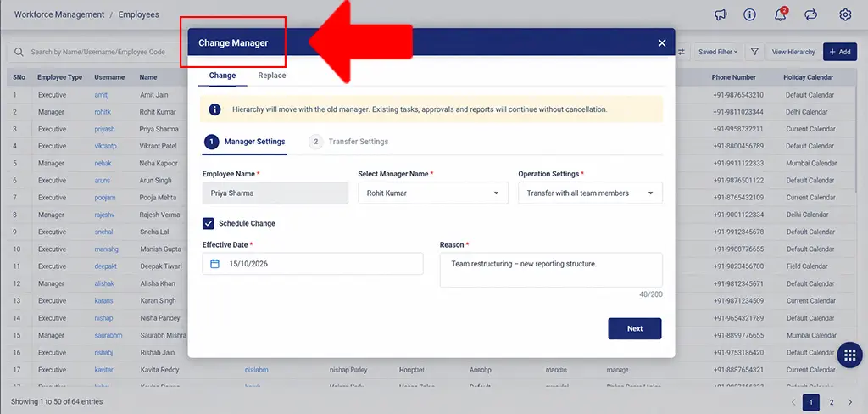Select phone number +91-9876543210
The height and width of the screenshot is (414, 868).
[x=738, y=95]
